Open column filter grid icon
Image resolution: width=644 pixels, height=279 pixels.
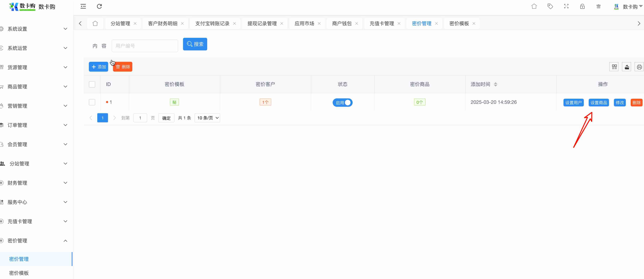coord(614,67)
